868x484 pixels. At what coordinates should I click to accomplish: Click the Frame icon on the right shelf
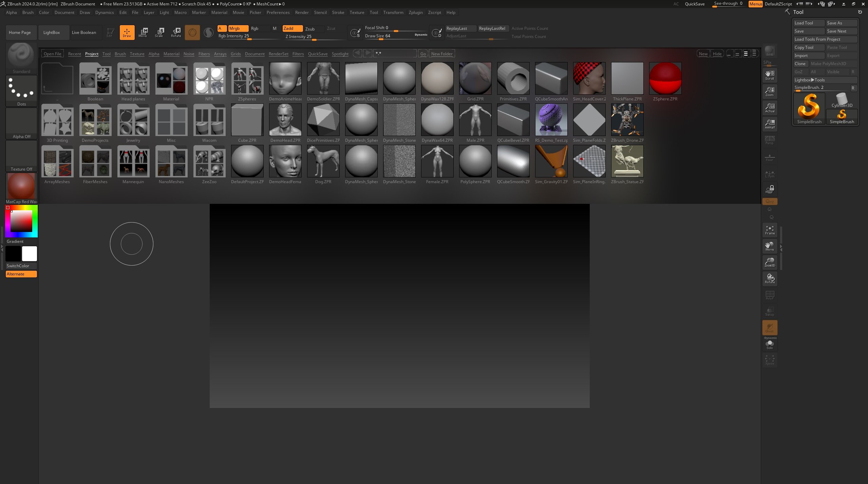point(770,230)
